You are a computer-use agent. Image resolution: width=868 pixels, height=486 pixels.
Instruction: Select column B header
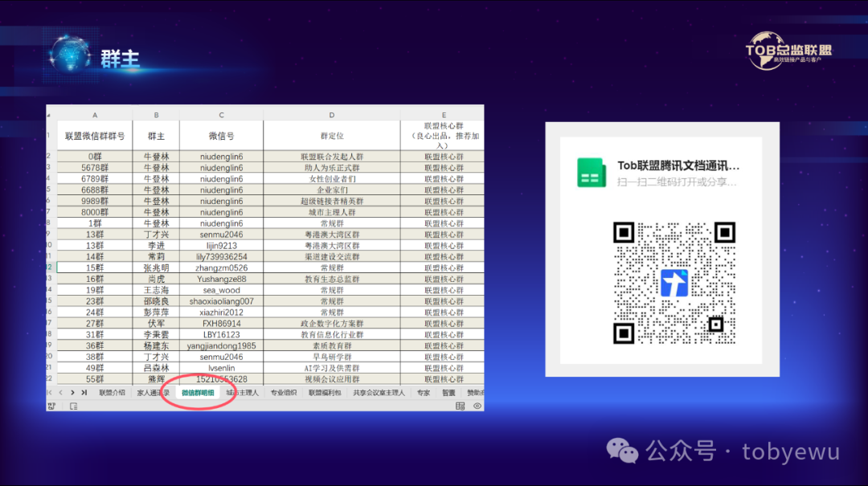156,115
